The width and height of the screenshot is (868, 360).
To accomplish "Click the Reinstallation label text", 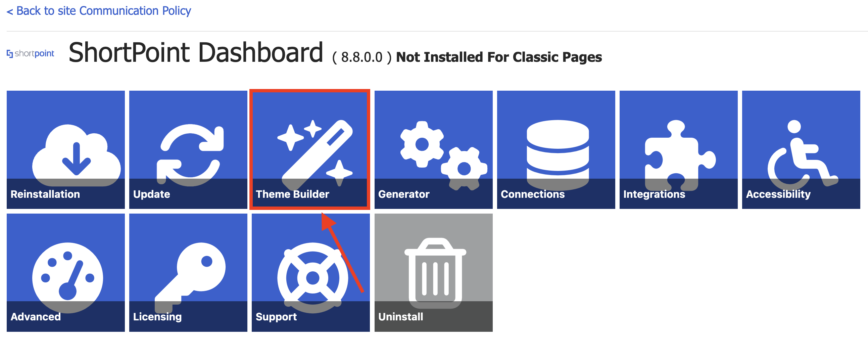I will point(45,194).
